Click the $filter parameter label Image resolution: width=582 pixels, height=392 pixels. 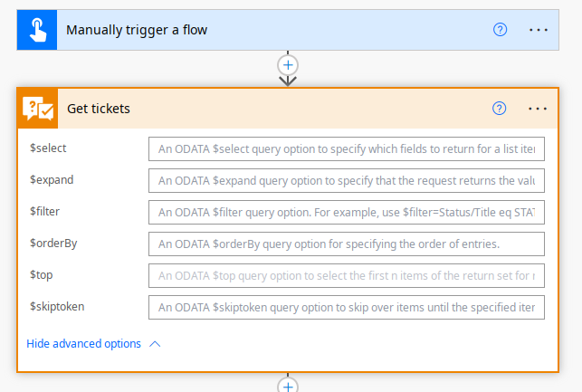click(45, 211)
